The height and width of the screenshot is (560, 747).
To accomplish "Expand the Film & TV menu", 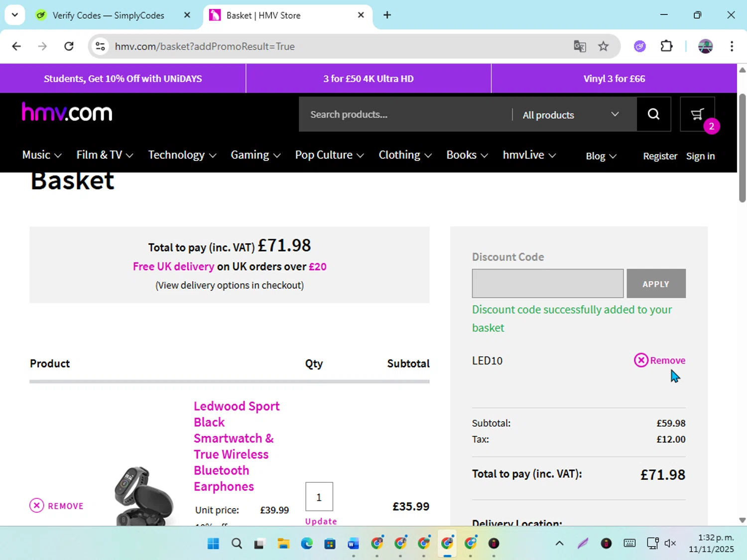I will coord(105,155).
